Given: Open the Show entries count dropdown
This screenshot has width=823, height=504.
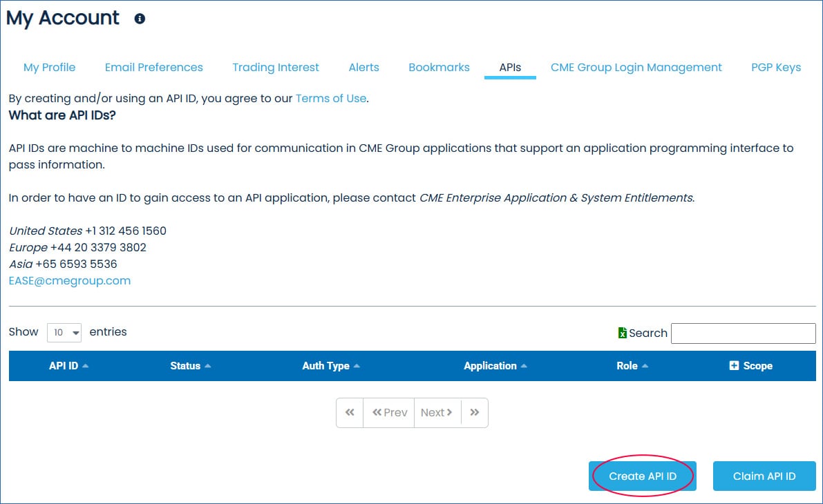Looking at the screenshot, I should click(x=64, y=333).
